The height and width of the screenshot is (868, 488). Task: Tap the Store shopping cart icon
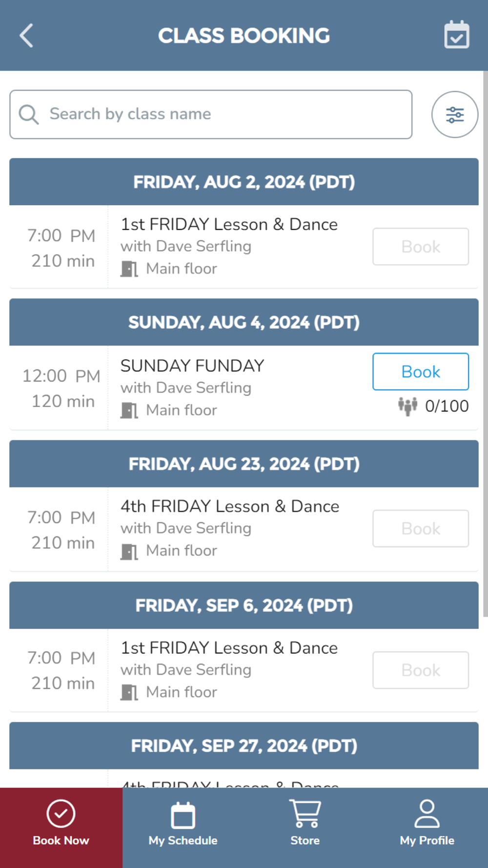(305, 813)
